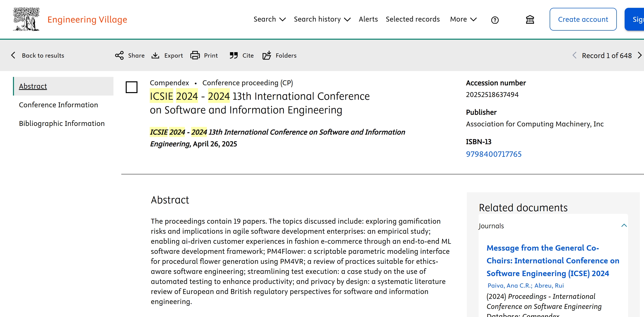Click the April 26, 2025 date text
Viewport: 644px width, 317px height.
tap(215, 144)
